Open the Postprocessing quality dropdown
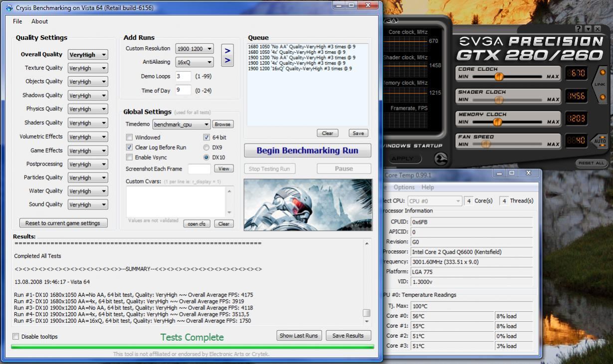This screenshot has width=613, height=364. [88, 164]
